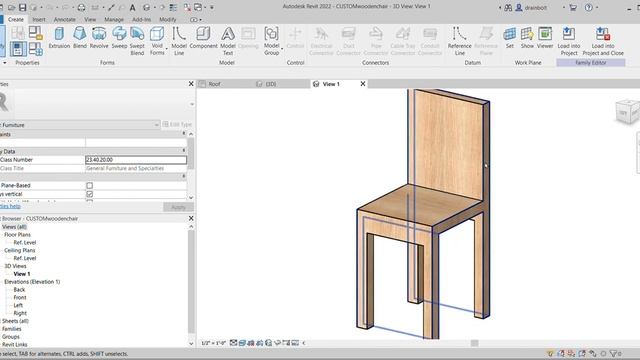Select the Sweep tool
The image size is (640, 360).
(x=119, y=38)
